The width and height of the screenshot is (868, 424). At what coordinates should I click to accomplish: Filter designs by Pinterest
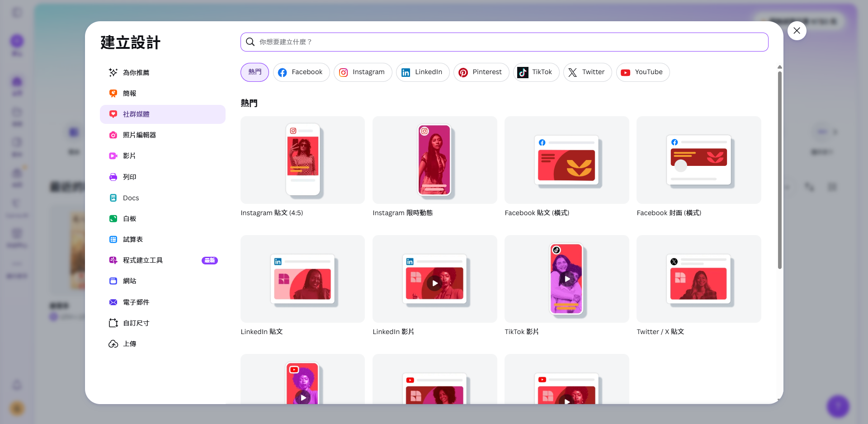click(481, 72)
